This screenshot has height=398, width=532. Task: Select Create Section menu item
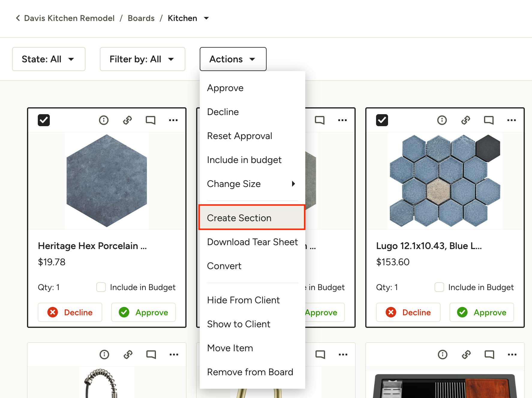tap(252, 218)
